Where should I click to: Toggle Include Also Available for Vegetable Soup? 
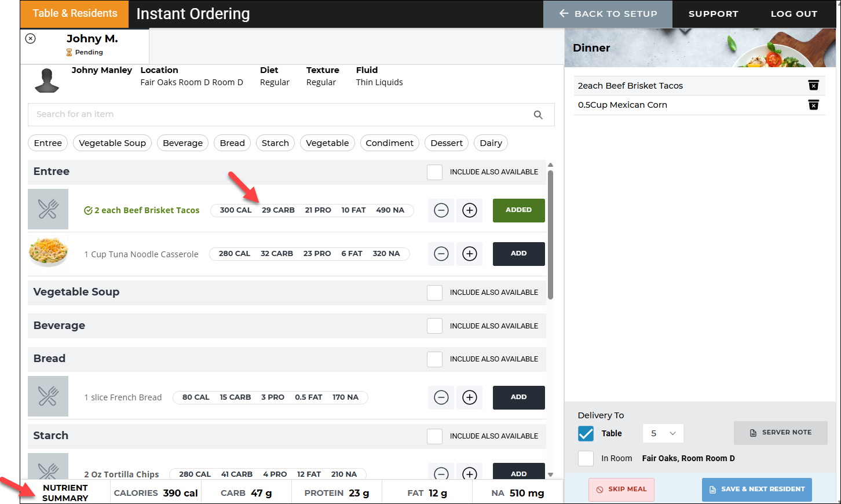pos(434,293)
